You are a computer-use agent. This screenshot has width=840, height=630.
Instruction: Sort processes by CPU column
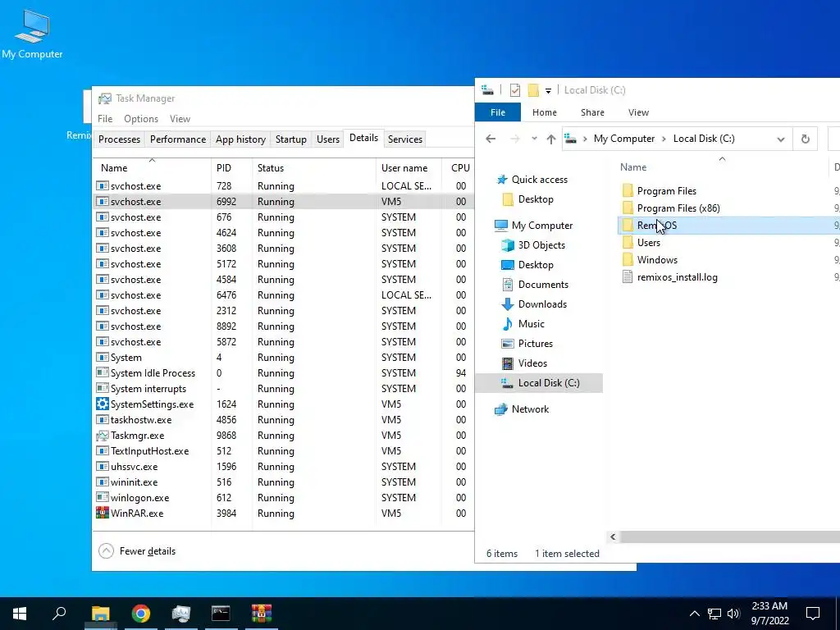click(x=459, y=167)
